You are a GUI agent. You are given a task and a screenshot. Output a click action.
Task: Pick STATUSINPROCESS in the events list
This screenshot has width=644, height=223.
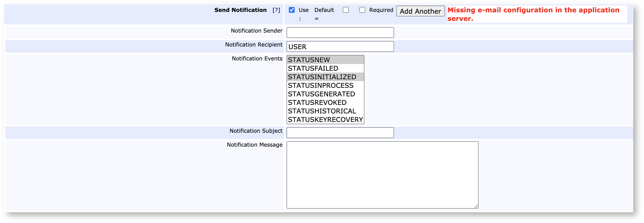(325, 85)
